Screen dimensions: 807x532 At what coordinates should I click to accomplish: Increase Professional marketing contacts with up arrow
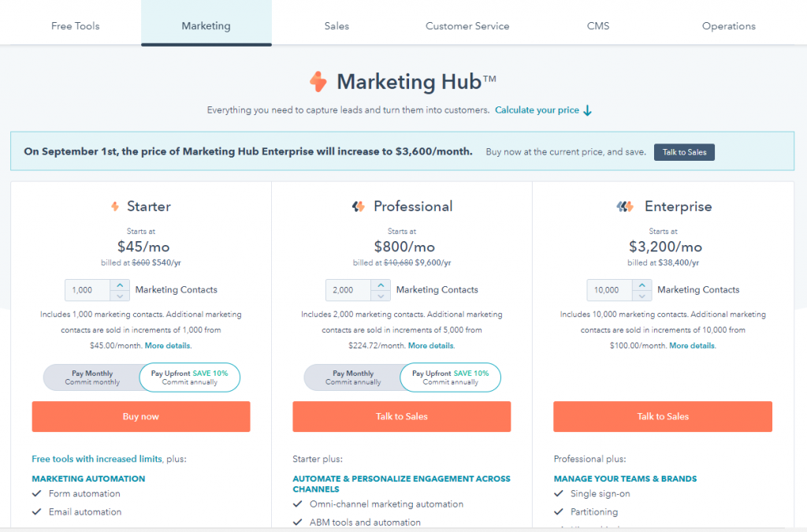(381, 285)
